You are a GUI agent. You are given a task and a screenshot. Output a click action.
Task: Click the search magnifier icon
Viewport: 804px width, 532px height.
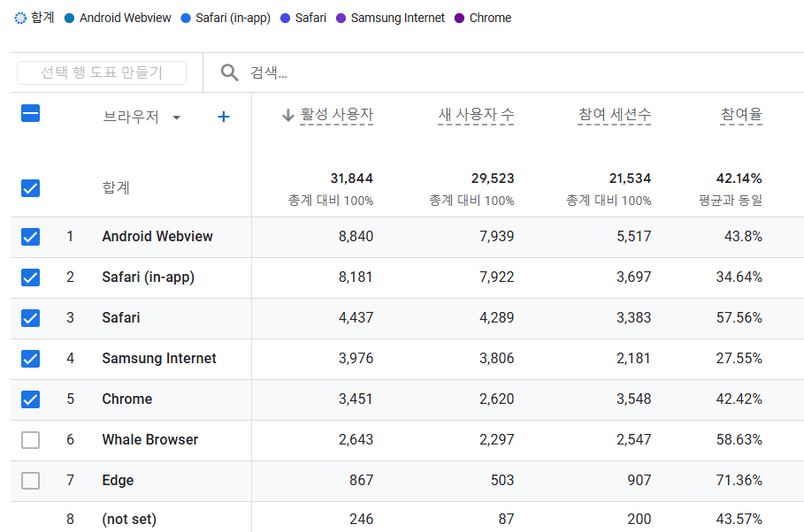coord(229,72)
